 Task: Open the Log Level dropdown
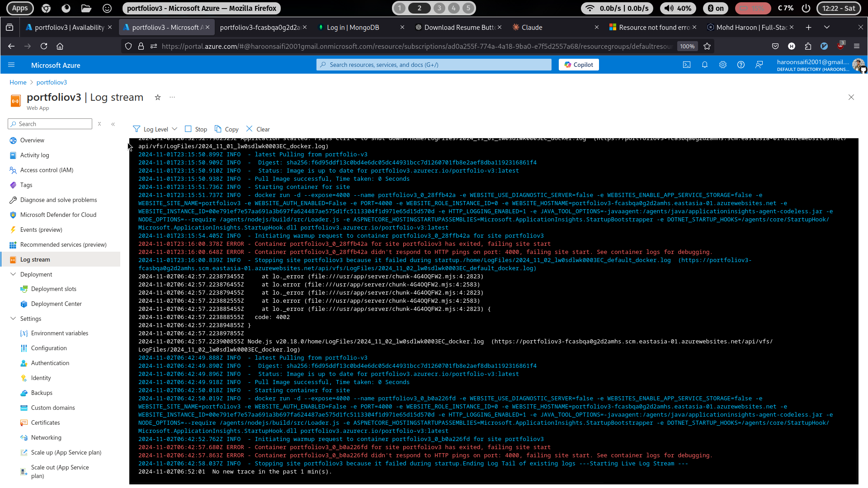click(x=155, y=129)
